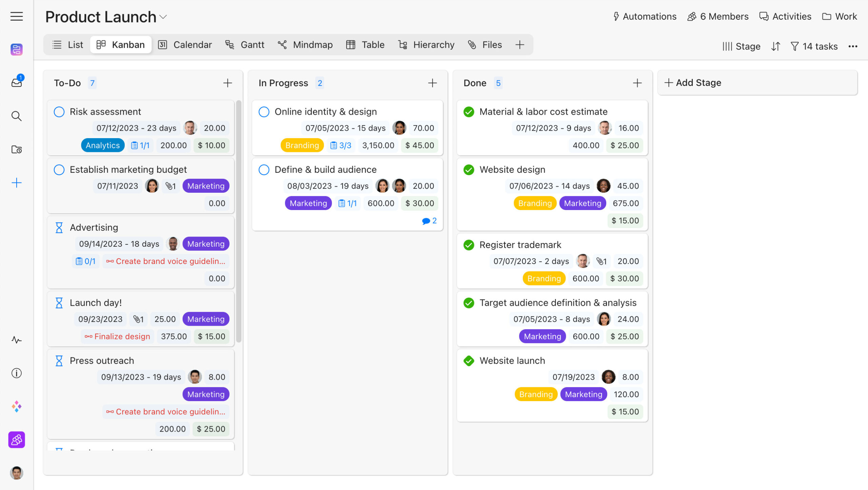Open the hamburger menu icon
Image resolution: width=868 pixels, height=490 pixels.
click(x=16, y=16)
